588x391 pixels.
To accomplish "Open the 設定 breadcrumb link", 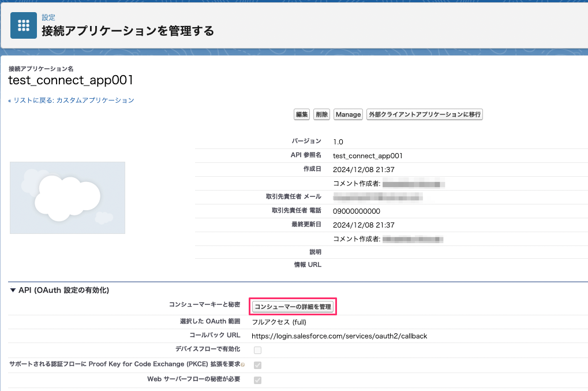I will pyautogui.click(x=48, y=17).
